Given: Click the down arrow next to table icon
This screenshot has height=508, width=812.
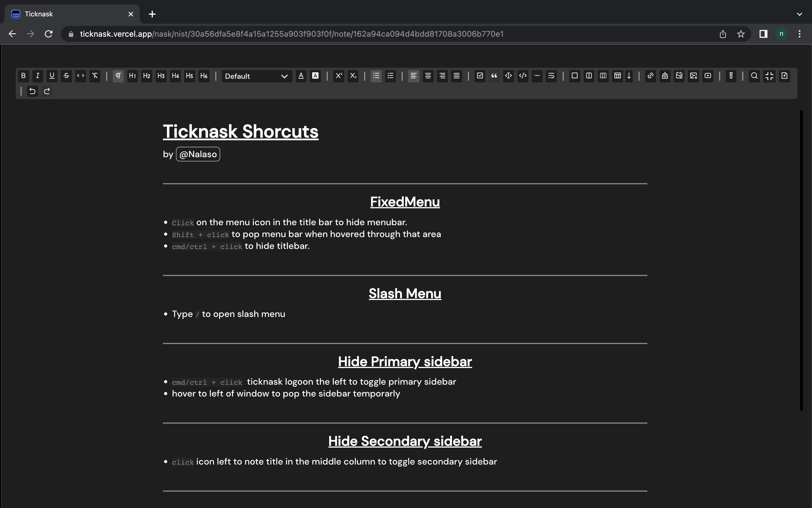Looking at the screenshot, I should tap(629, 76).
